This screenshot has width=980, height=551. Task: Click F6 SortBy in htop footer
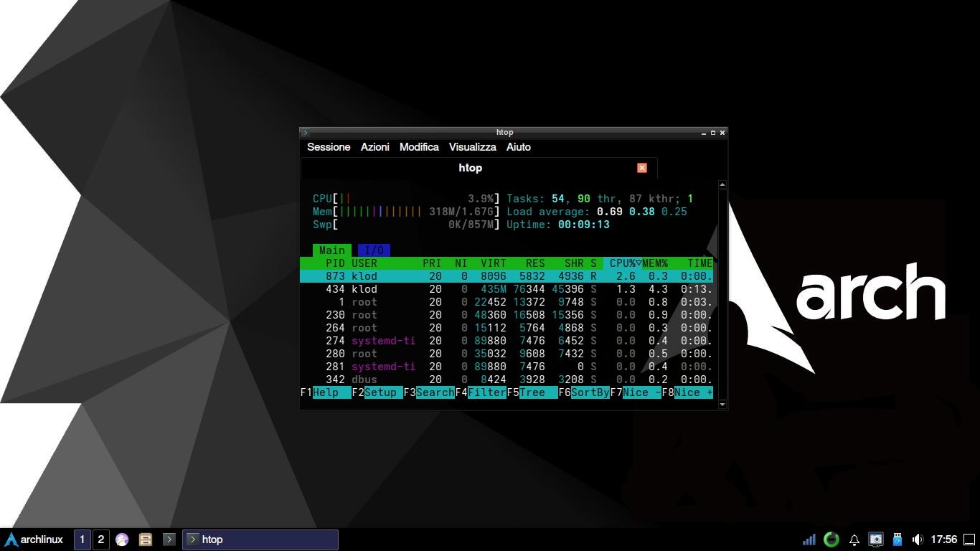(584, 392)
